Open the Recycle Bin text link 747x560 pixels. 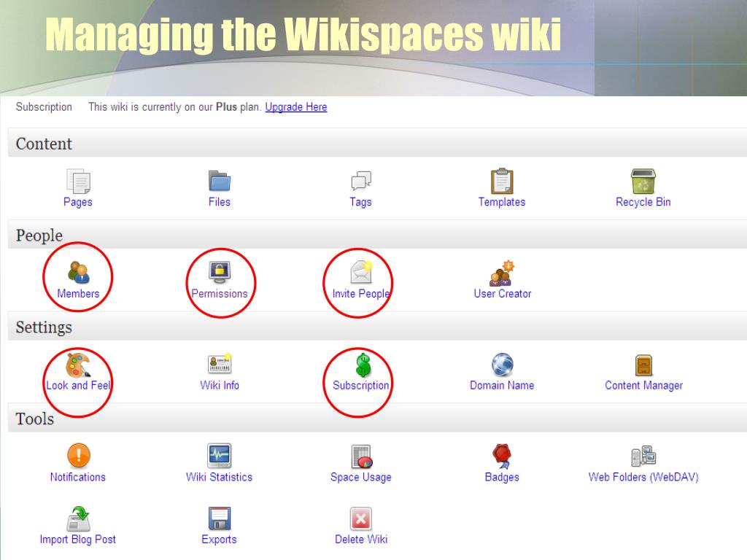point(643,202)
